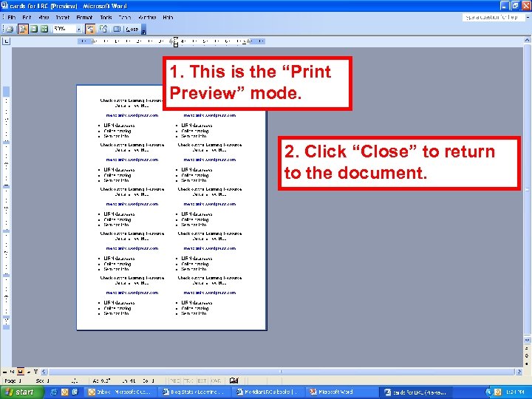Image resolution: width=532 pixels, height=399 pixels.
Task: Click horizontal scrollbar right arrow
Action: click(519, 372)
